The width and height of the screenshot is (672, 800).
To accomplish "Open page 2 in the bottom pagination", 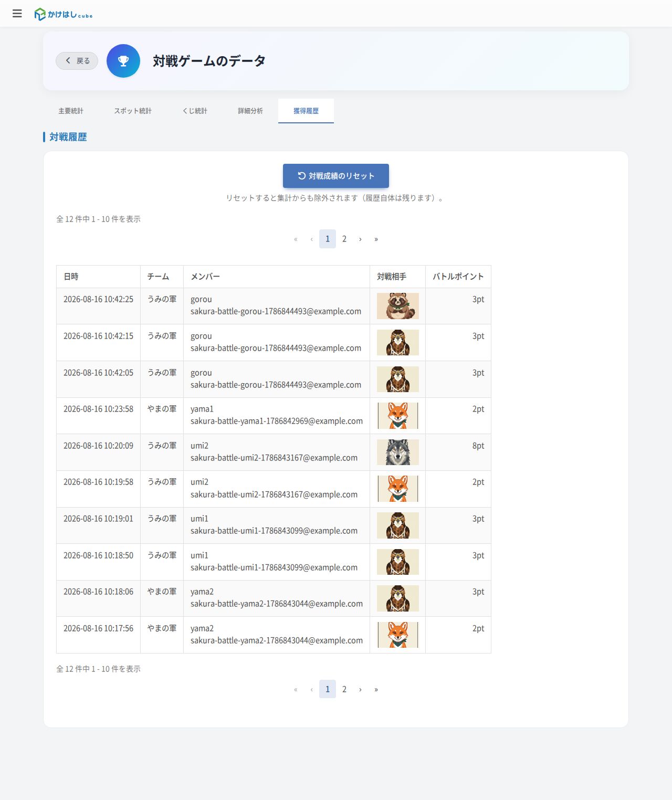I will pos(344,689).
